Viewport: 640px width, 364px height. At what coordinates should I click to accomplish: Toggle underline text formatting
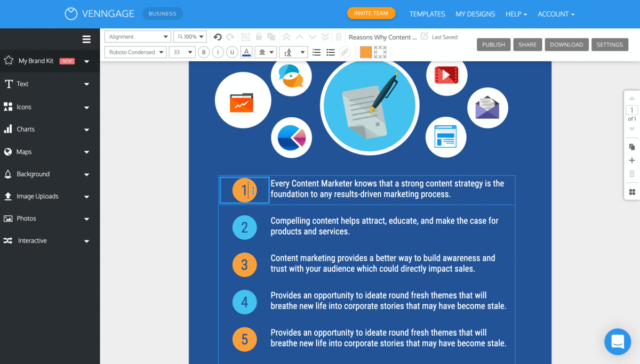tap(232, 52)
